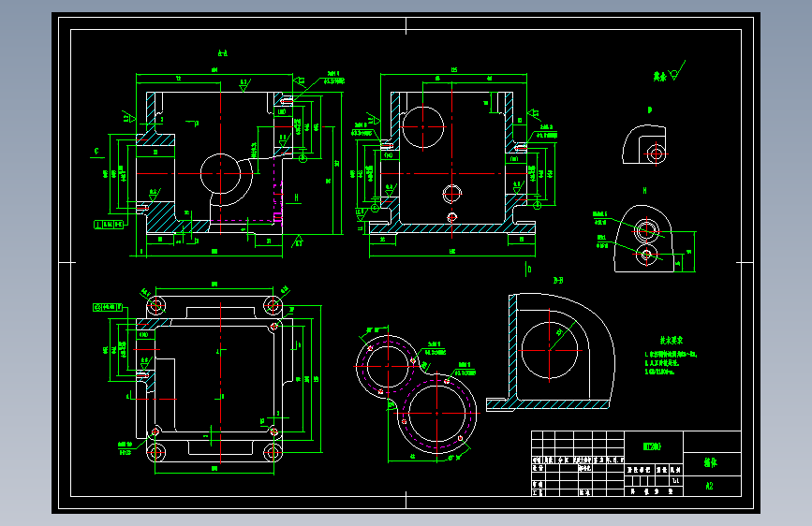Select the first technical requirement line
Image resolution: width=812 pixels, height=526 pixels.
[672, 355]
